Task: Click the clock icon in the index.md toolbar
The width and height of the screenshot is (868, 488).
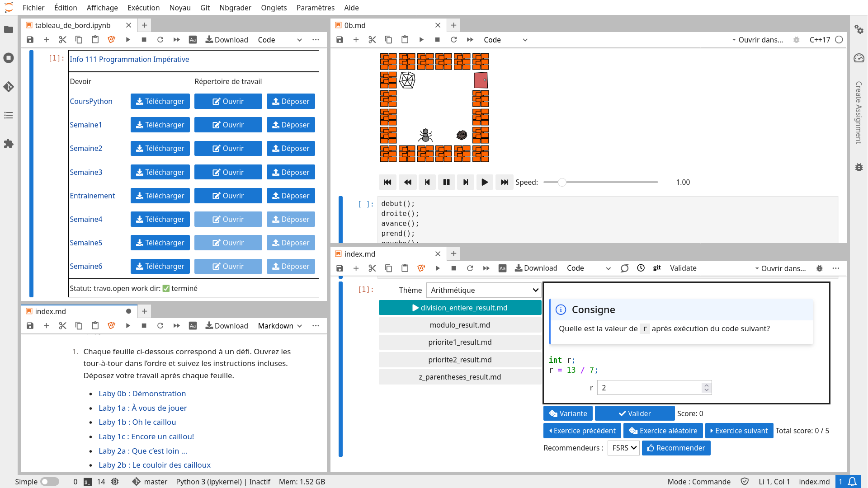Action: coord(641,268)
